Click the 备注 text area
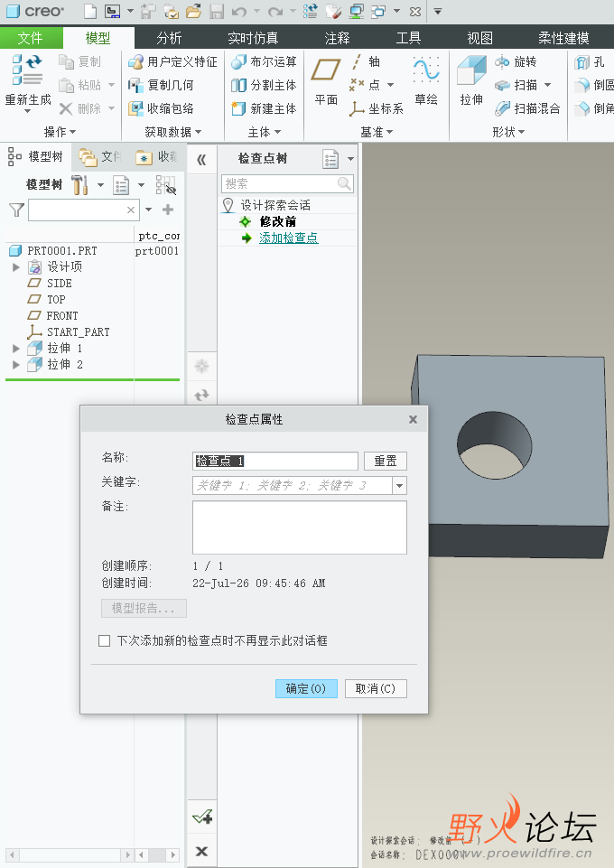Viewport: 614px width, 868px height. point(300,527)
